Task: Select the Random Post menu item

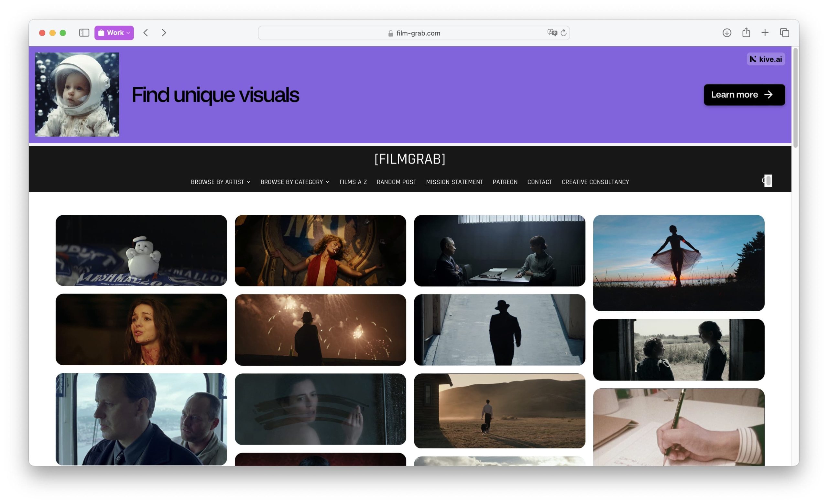Action: pyautogui.click(x=396, y=182)
